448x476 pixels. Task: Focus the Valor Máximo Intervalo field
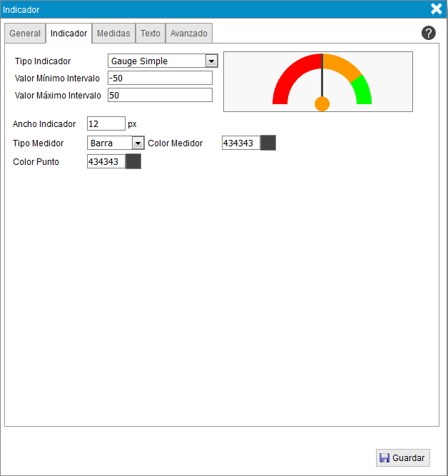(x=160, y=95)
